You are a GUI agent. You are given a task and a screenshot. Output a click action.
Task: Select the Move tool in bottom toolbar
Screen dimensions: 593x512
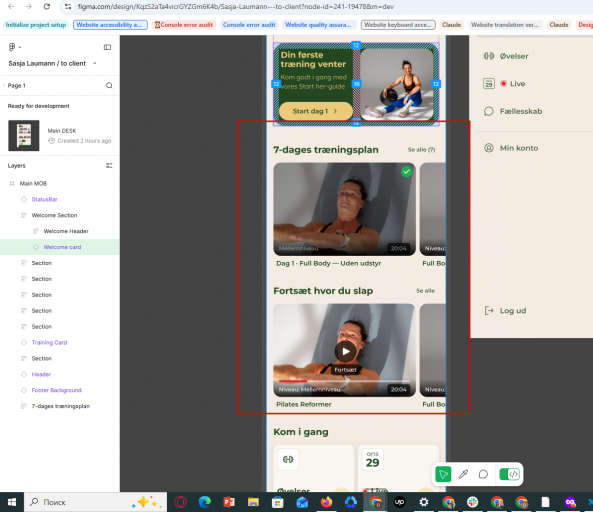click(443, 474)
